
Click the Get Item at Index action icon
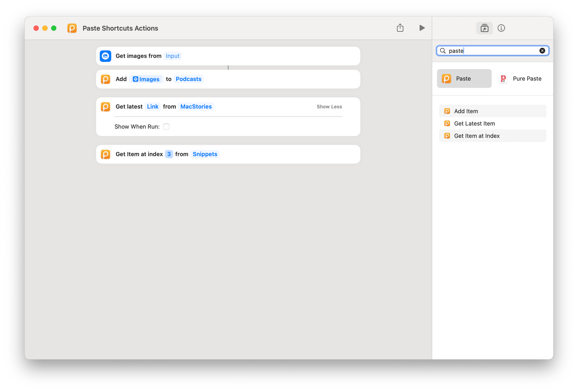[447, 136]
